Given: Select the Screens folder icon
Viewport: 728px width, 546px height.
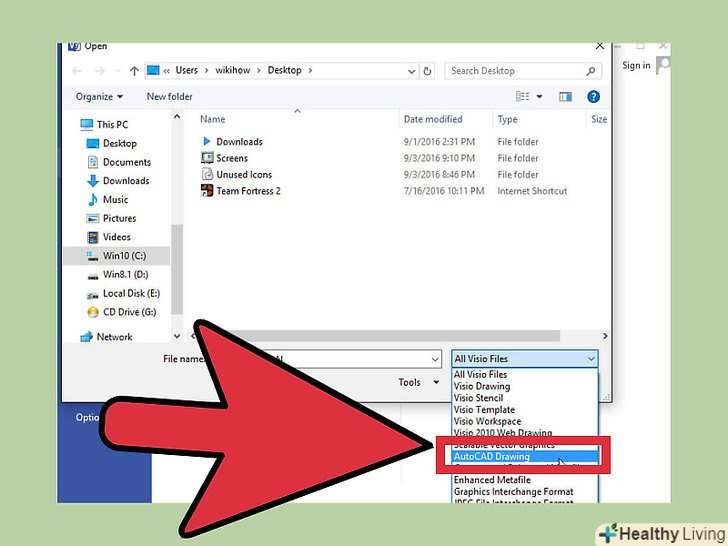Looking at the screenshot, I should tap(207, 157).
